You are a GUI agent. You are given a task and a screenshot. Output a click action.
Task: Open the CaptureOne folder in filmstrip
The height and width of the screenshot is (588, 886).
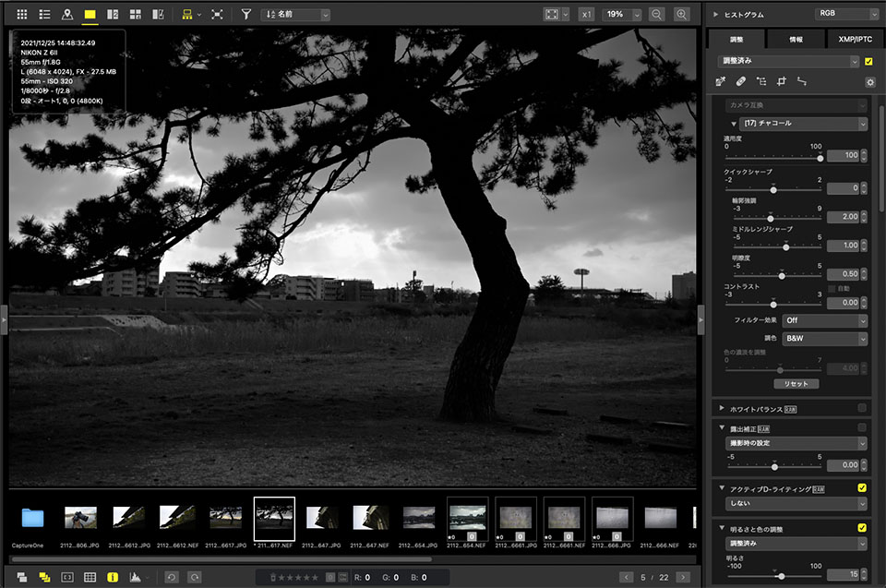click(x=32, y=518)
